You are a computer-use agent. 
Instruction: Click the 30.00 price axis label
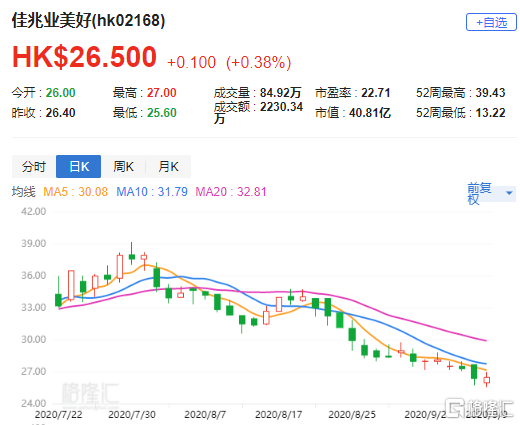[x=34, y=339]
